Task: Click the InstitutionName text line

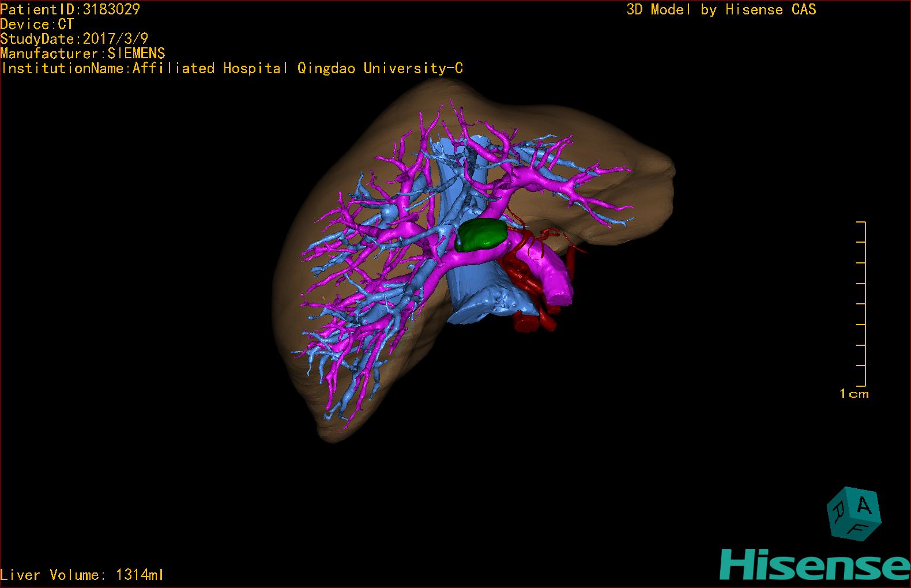Action: coord(232,69)
